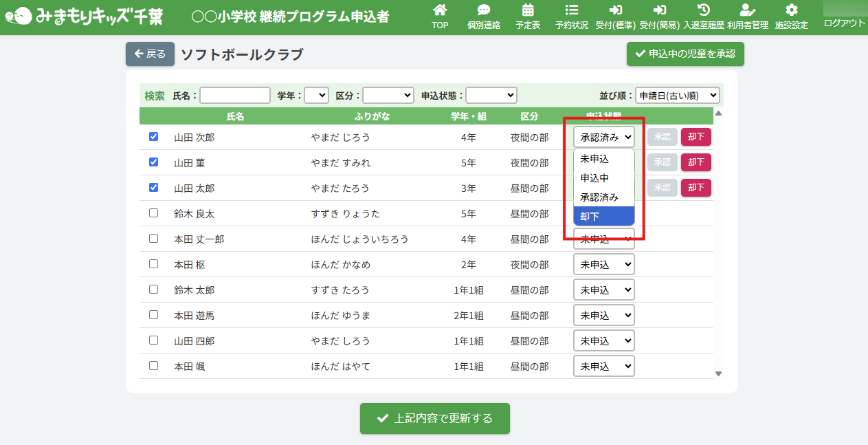Click the scroll down arrow of list

(718, 373)
